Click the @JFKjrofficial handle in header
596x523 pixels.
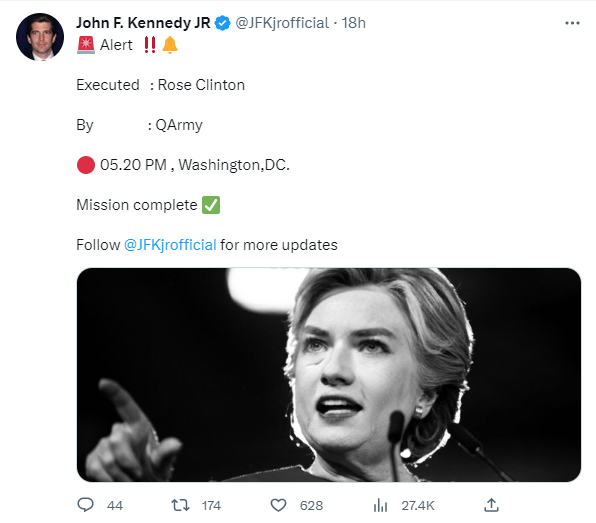click(x=282, y=23)
